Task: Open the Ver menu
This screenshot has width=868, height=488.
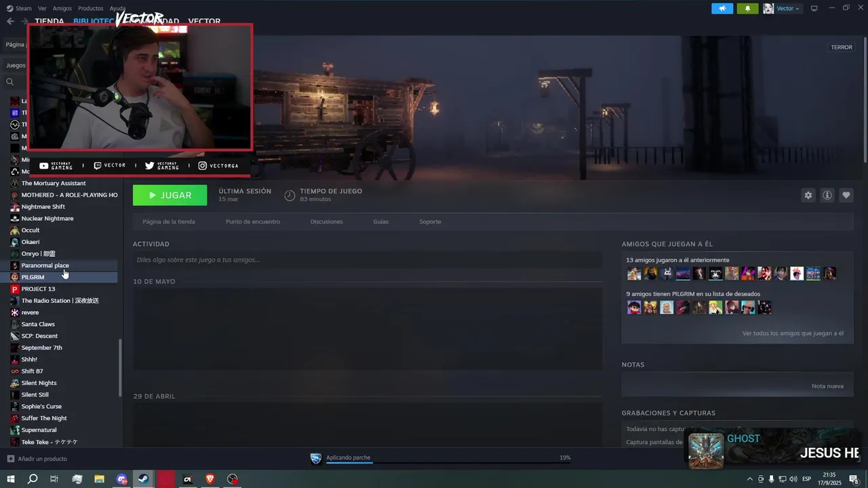Action: click(x=42, y=8)
